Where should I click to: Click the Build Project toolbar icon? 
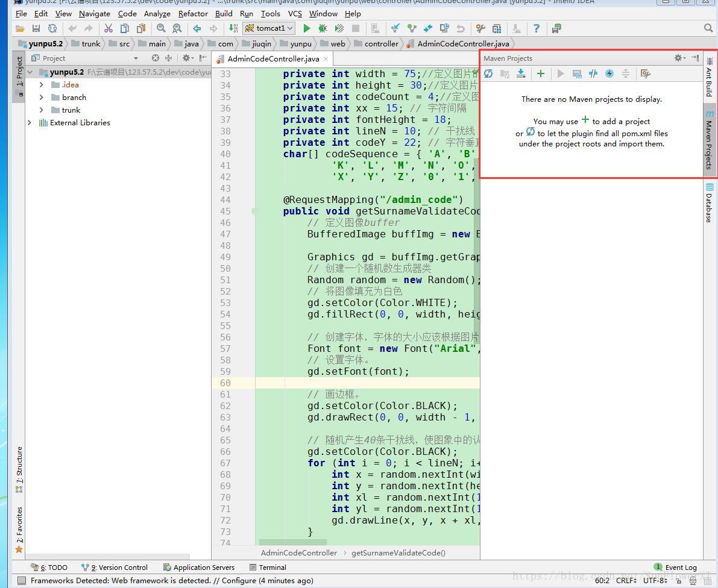pyautogui.click(x=233, y=28)
